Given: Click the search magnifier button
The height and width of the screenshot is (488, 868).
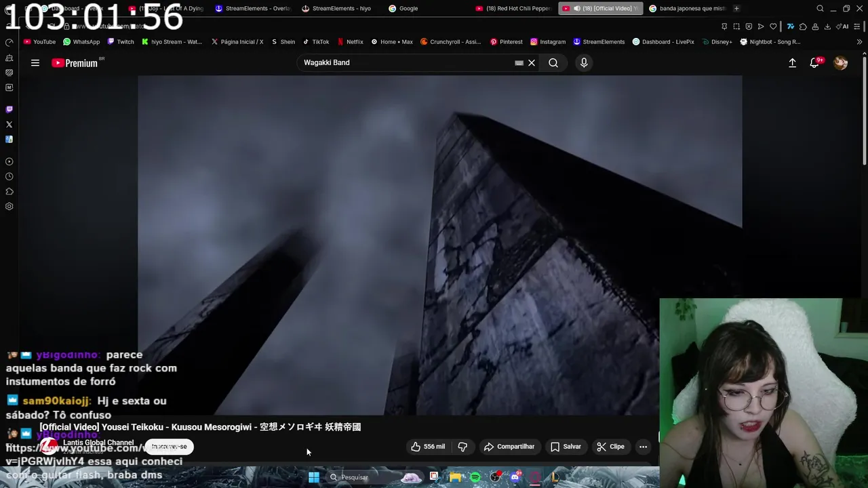Looking at the screenshot, I should click(553, 63).
